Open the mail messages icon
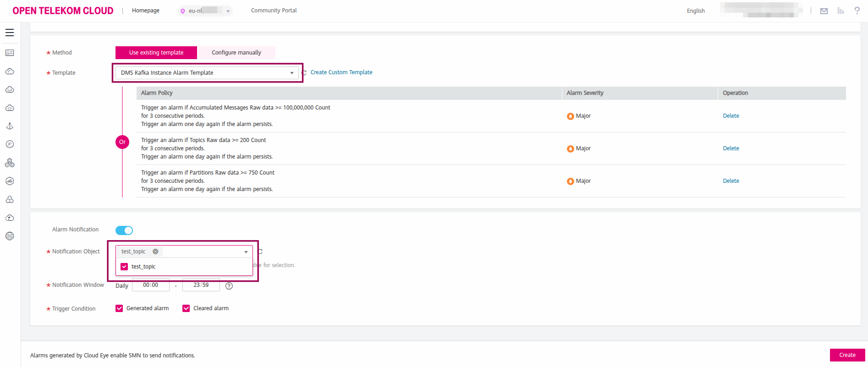This screenshot has height=367, width=868. click(824, 11)
